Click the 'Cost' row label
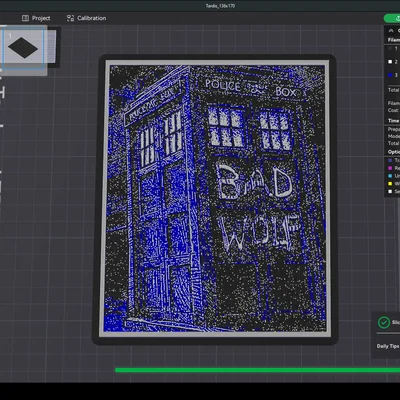 pyautogui.click(x=393, y=110)
